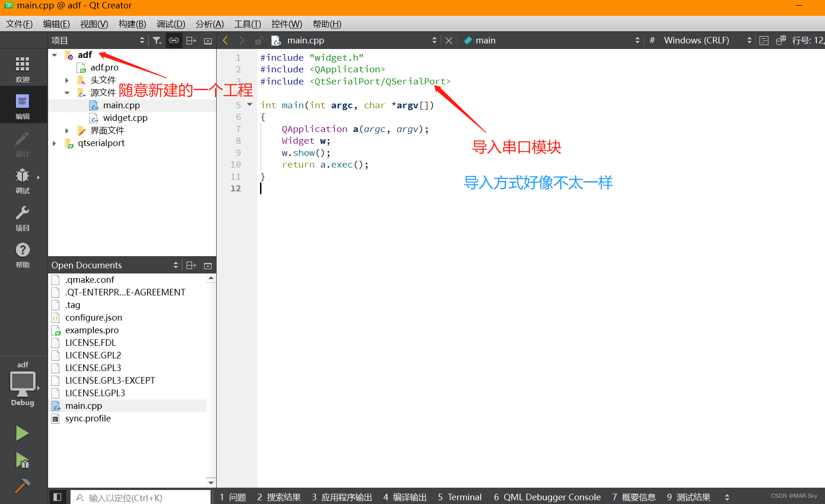
Task: Show the 4 编译输出 pane
Action: click(x=405, y=497)
